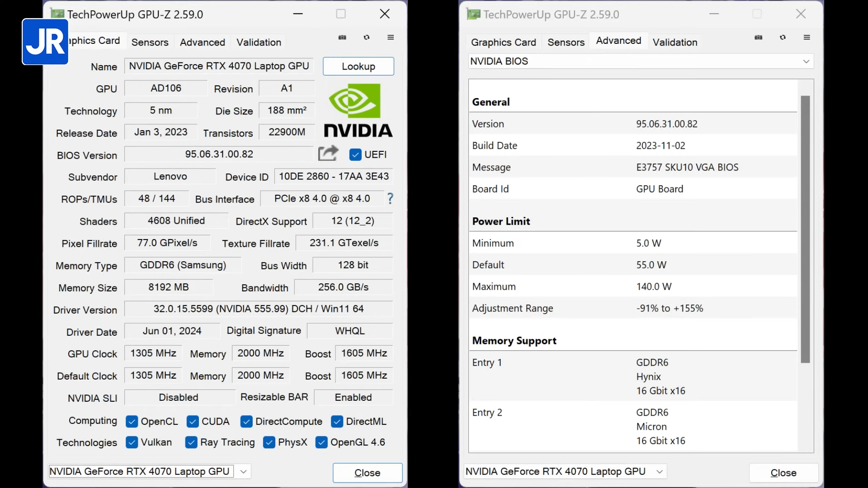The width and height of the screenshot is (868, 488).
Task: Click the GPU Name field
Action: 219,66
